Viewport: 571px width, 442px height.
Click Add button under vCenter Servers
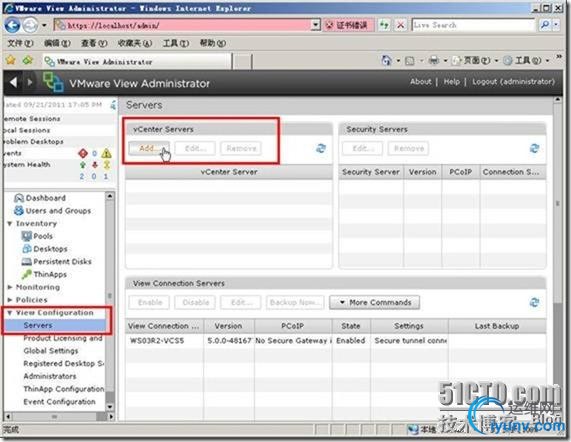pyautogui.click(x=149, y=149)
